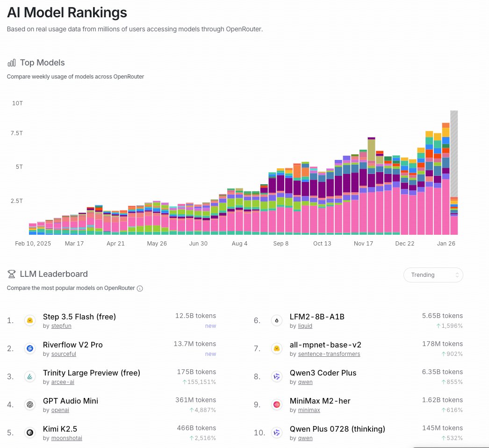
Task: Open Qwen Plus 0728 (thinking) model
Action: pyautogui.click(x=337, y=429)
